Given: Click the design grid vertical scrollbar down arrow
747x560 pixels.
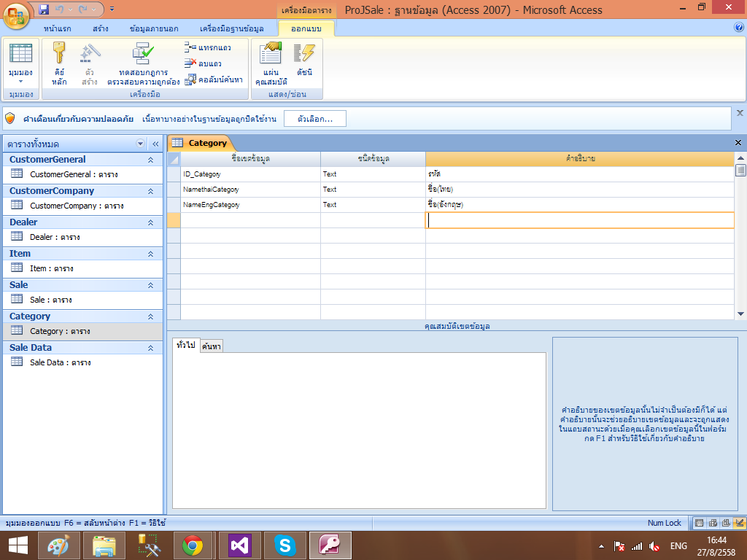Looking at the screenshot, I should point(740,314).
